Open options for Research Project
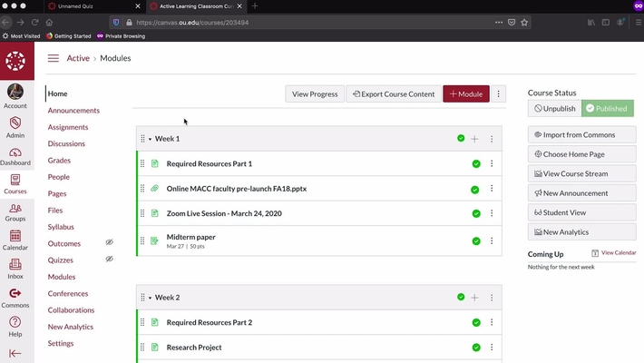The image size is (644, 363). tap(492, 348)
